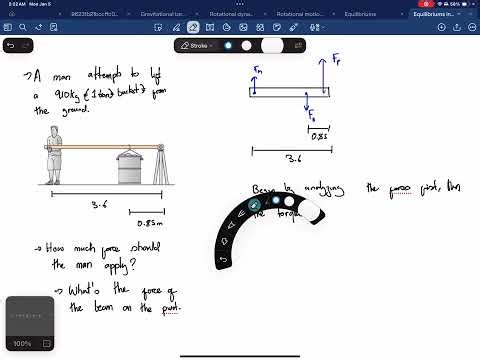
Task: Select the pen tool in top toolbar
Action: (176, 27)
